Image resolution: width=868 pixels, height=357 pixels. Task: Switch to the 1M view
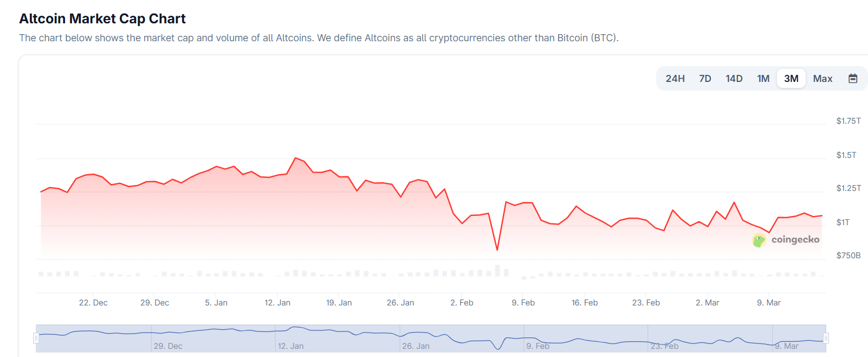coord(763,79)
